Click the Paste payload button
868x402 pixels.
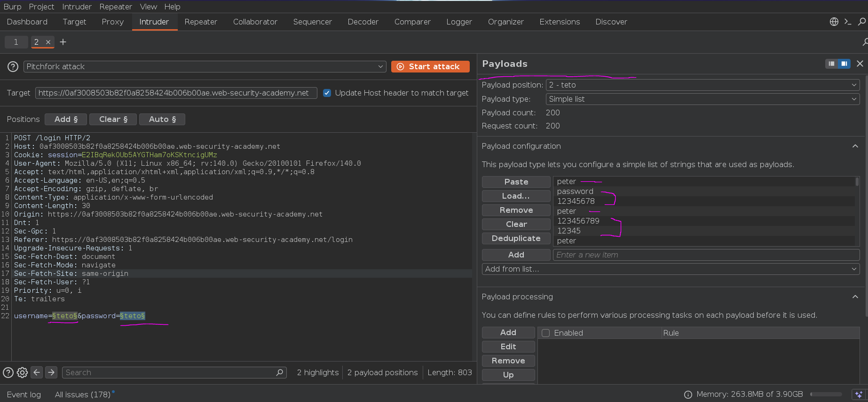tap(516, 182)
